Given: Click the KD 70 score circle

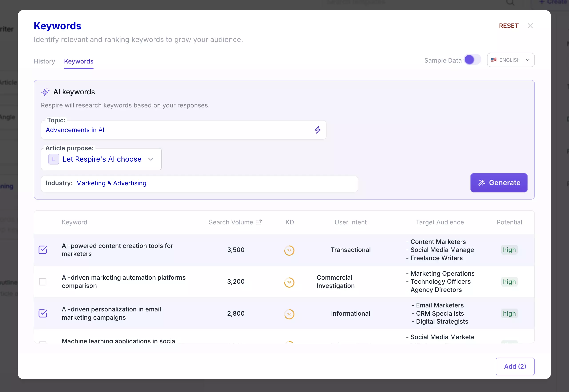Looking at the screenshot, I should coord(289,314).
